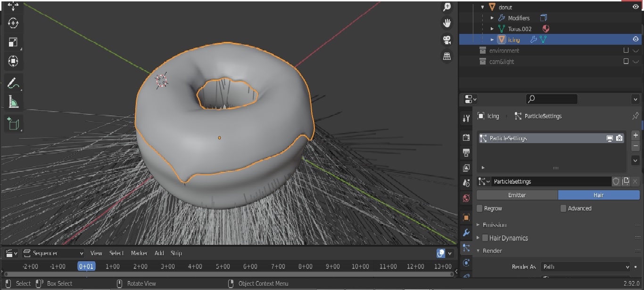
Task: Open the Sequencer editor mode dropdown
Action: [x=53, y=253]
